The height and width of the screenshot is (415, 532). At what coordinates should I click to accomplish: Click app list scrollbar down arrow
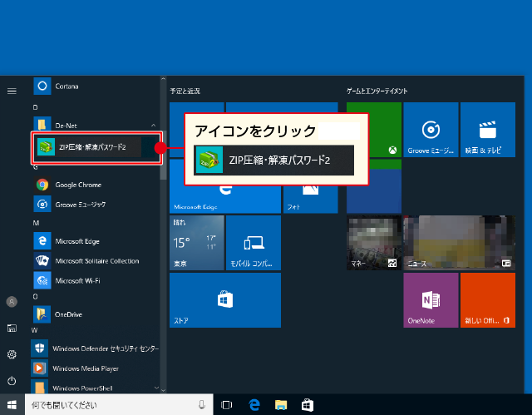pyautogui.click(x=163, y=390)
